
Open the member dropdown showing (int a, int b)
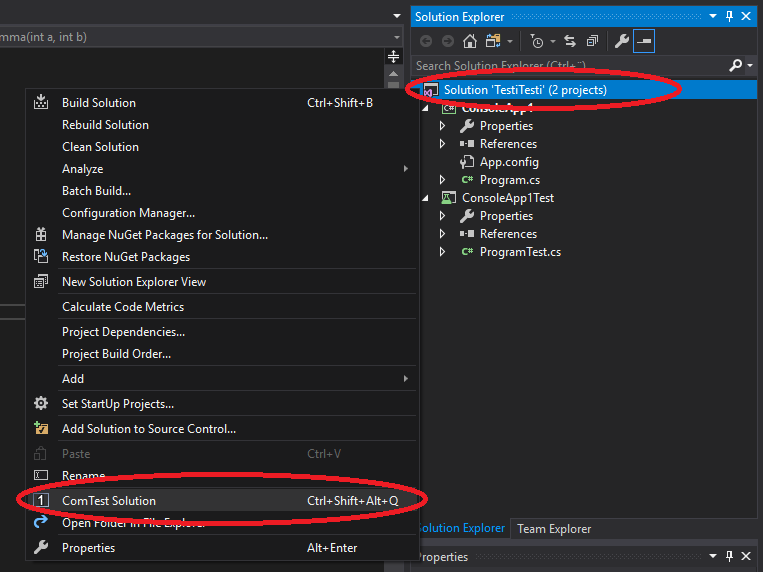point(397,37)
